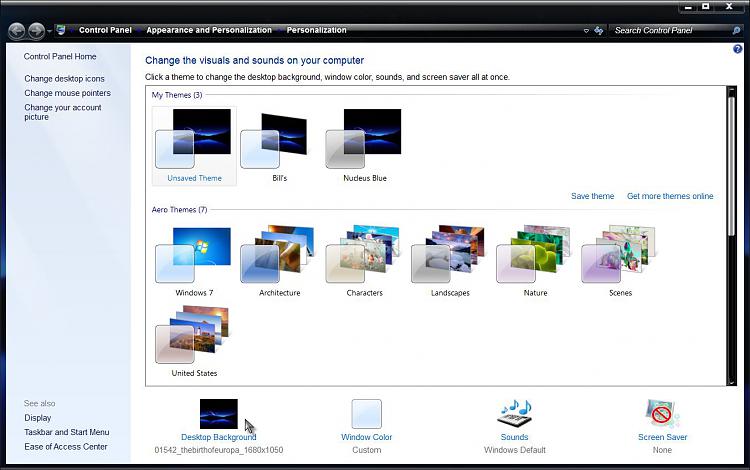Apply the Architecture theme
This screenshot has width=750, height=470.
coord(279,261)
